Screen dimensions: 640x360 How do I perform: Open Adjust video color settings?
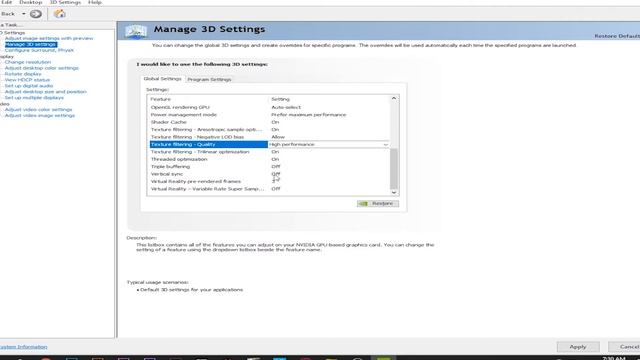(38, 109)
